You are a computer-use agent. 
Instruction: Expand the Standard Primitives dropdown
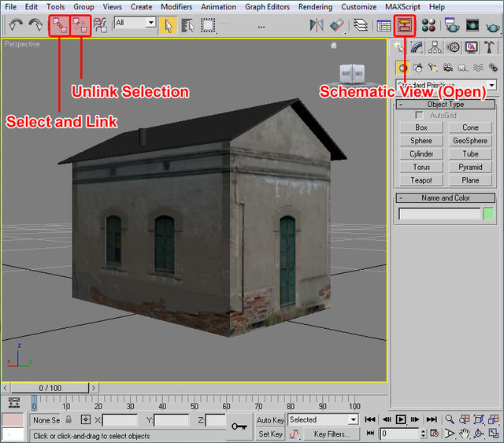pos(491,85)
